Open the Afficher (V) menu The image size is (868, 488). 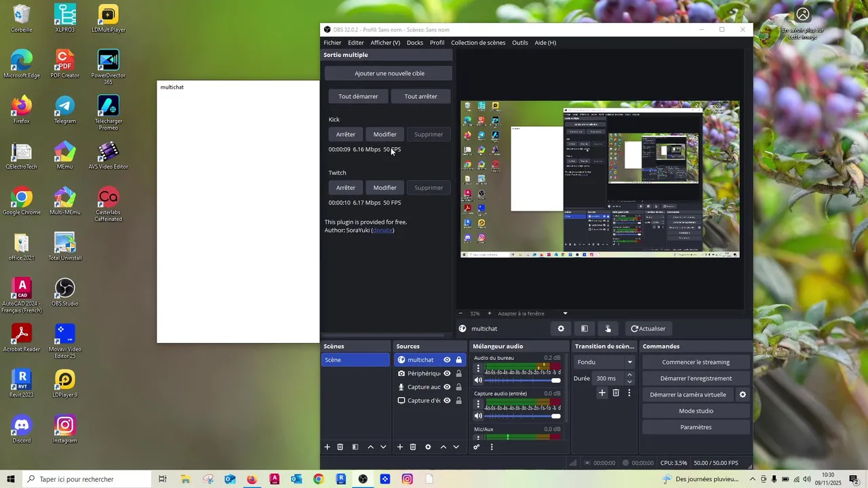point(385,43)
